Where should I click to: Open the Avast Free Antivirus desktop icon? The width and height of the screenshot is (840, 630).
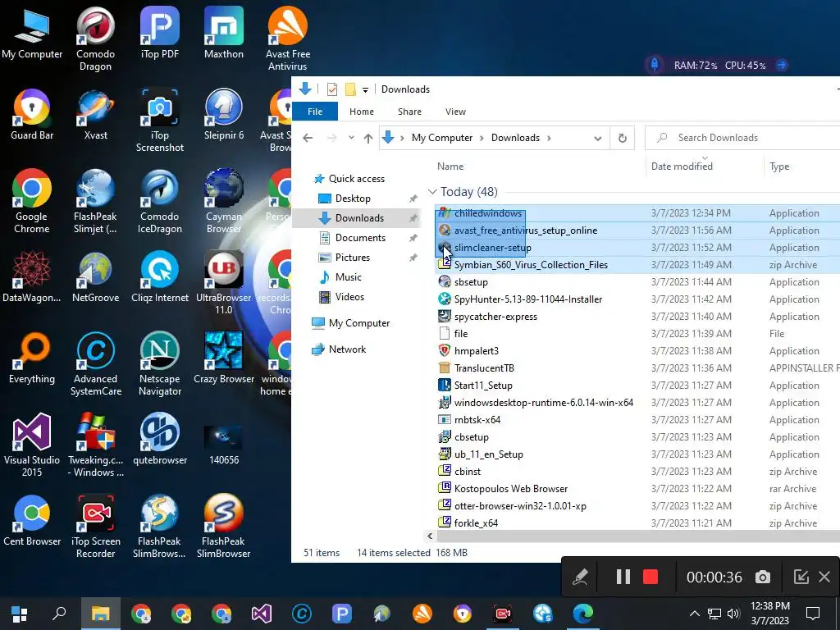point(288,39)
